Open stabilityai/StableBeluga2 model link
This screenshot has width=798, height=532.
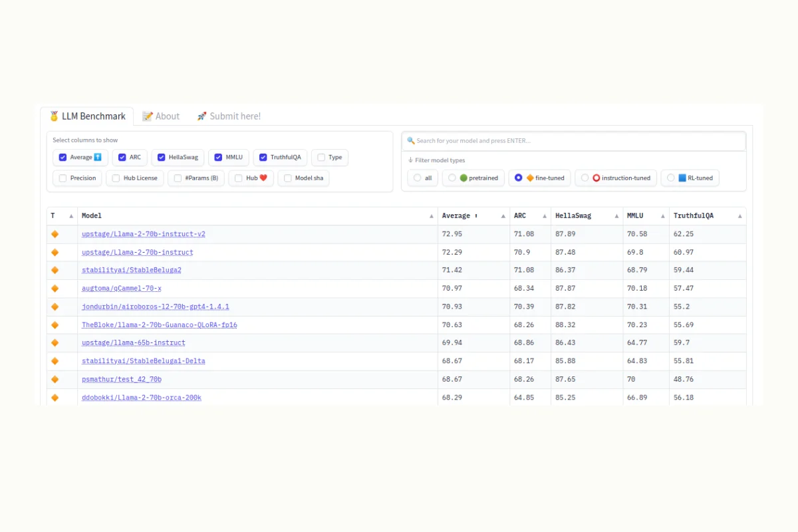click(132, 271)
